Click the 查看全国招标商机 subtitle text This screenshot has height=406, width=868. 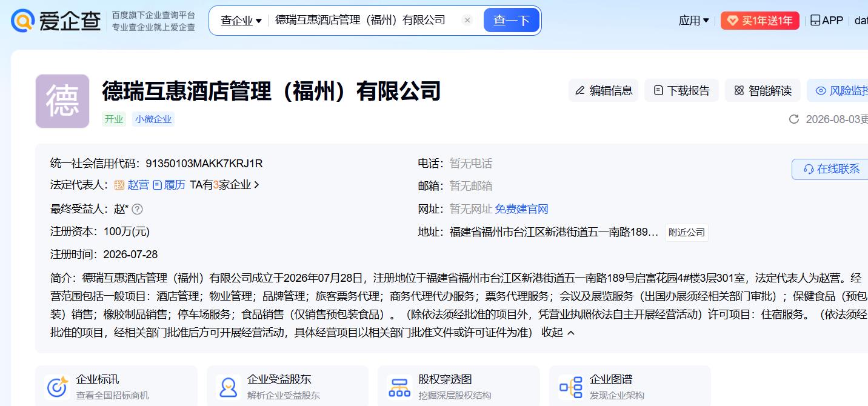pos(113,396)
